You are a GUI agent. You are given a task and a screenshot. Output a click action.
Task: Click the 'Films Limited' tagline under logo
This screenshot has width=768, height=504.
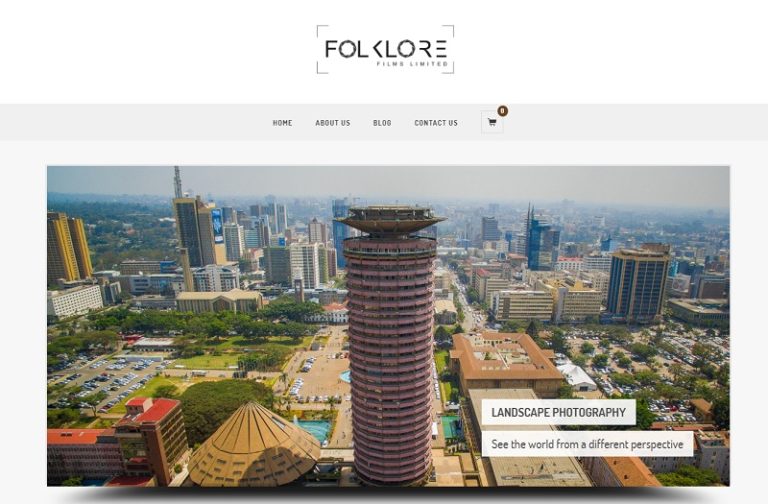coord(412,64)
